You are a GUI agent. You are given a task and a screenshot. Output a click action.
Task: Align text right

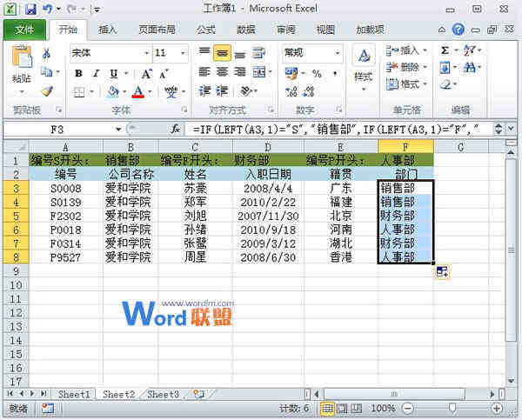point(240,71)
